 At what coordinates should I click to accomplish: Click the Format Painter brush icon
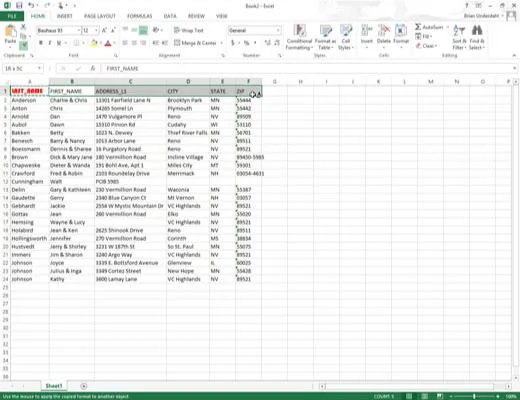tap(23, 45)
